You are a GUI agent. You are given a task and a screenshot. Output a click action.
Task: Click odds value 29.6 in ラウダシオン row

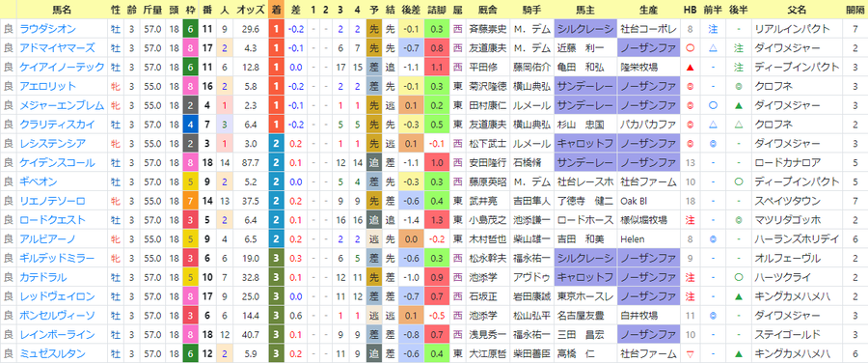pyautogui.click(x=251, y=29)
